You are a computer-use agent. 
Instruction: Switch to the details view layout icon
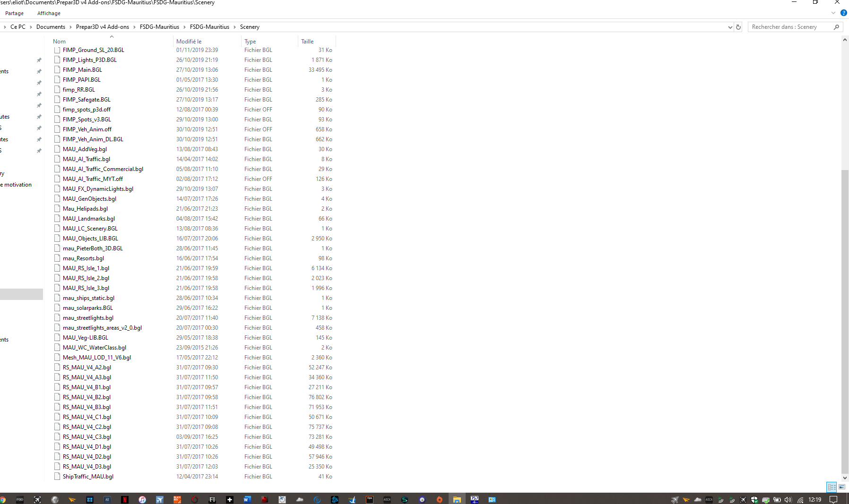click(832, 487)
